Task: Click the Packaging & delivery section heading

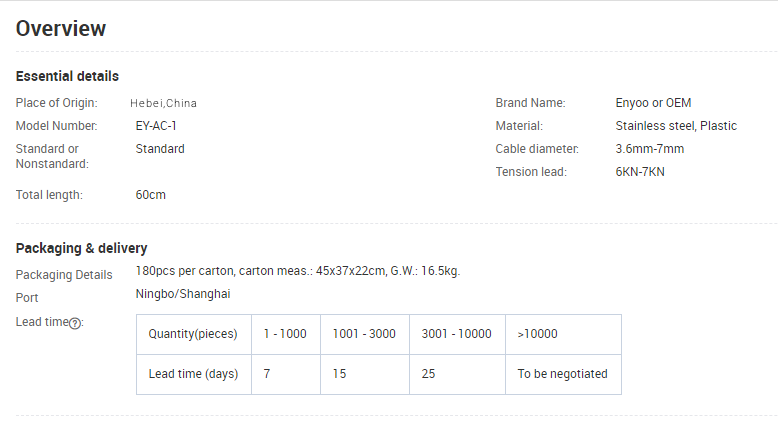Action: coord(81,248)
